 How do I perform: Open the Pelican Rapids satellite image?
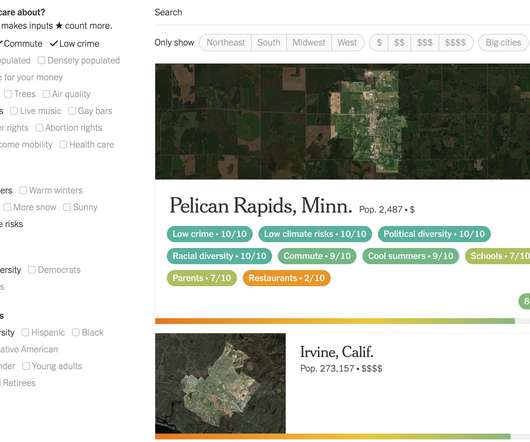(x=342, y=121)
